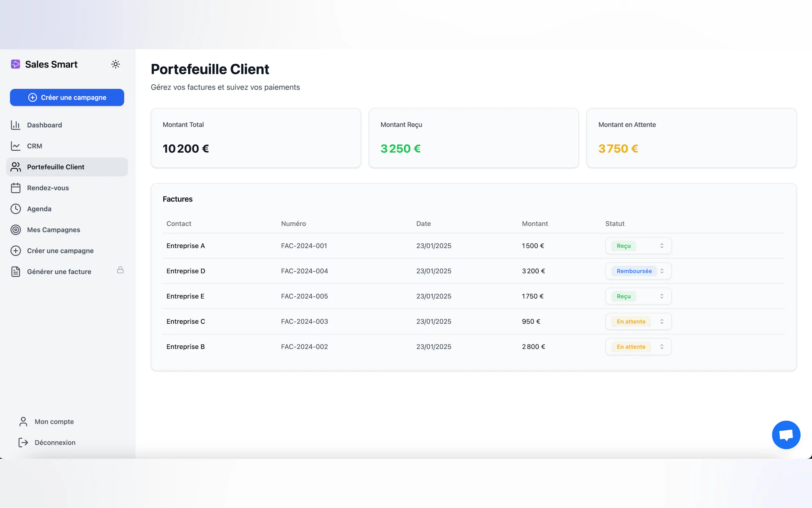
Task: Open the CRM line chart icon
Action: pyautogui.click(x=15, y=146)
